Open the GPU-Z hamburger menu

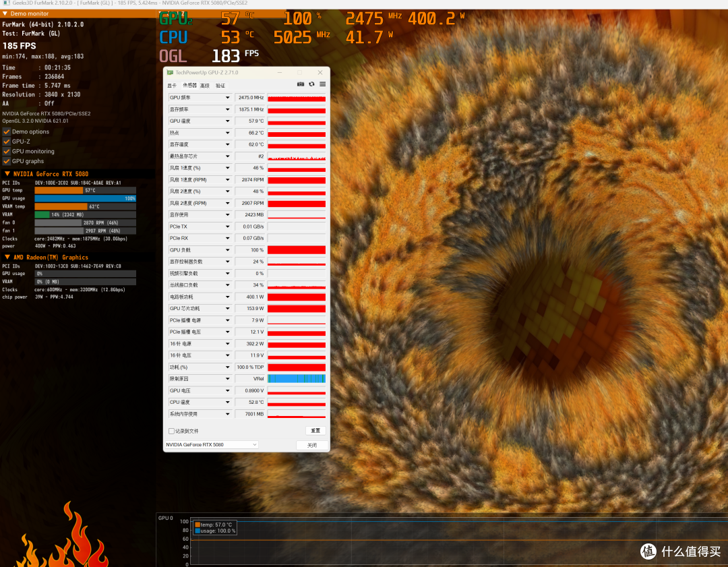(322, 84)
